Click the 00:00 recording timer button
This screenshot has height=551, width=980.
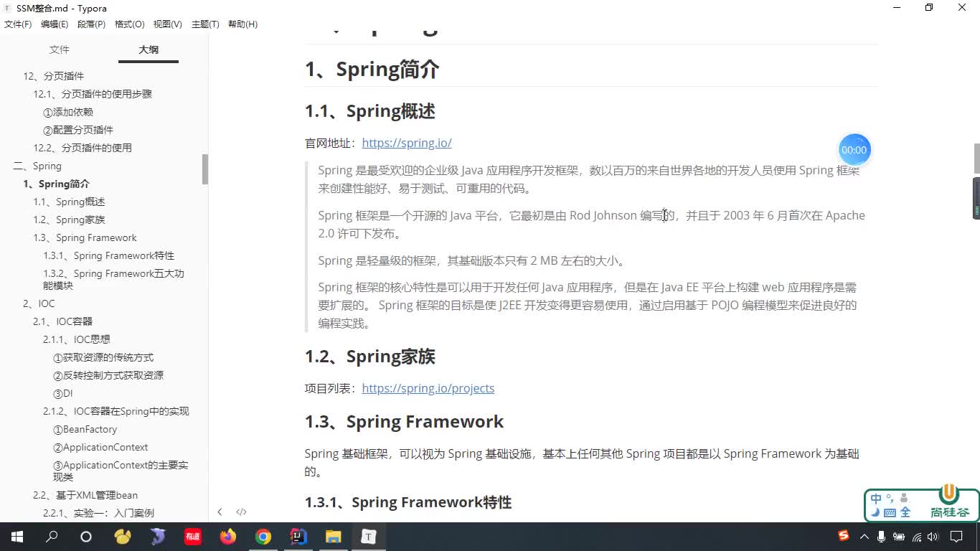click(854, 150)
